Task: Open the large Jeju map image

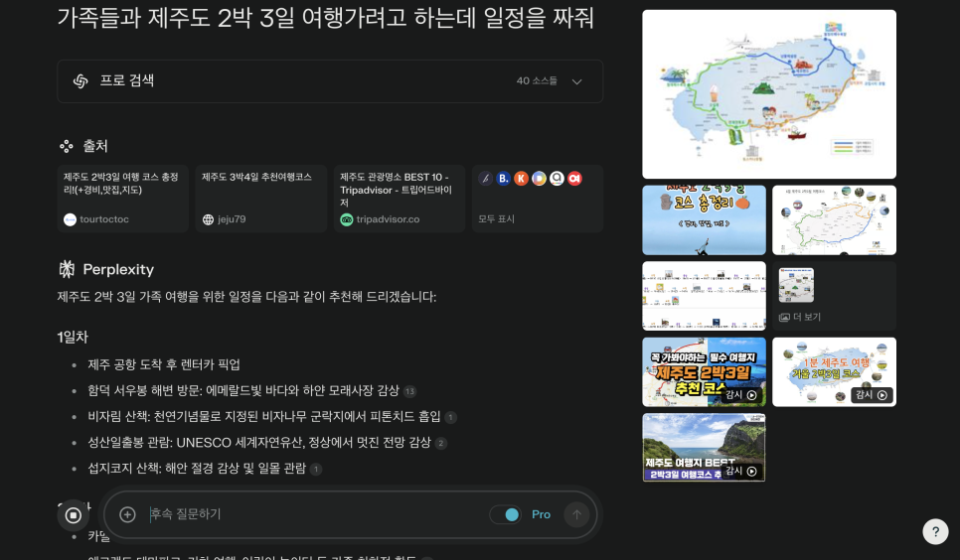Action: 769,94
